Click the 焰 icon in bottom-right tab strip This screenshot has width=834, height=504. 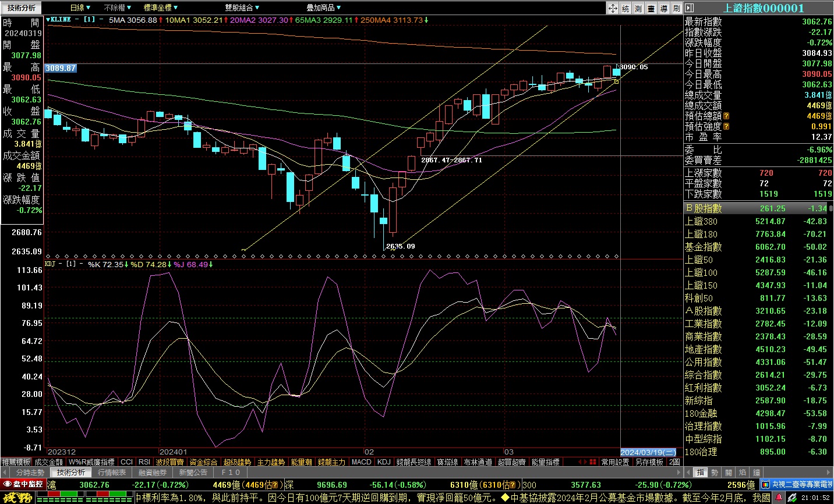[x=743, y=473]
